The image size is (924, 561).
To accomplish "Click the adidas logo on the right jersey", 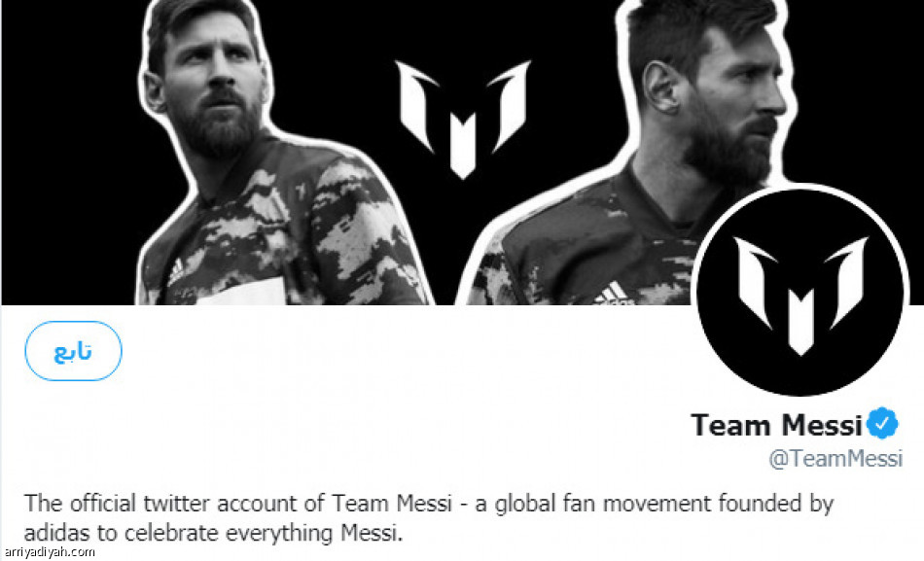I will [614, 293].
